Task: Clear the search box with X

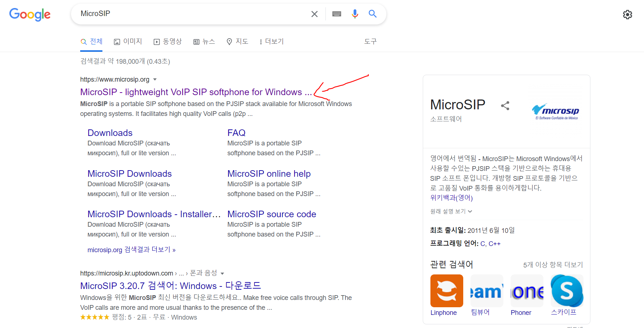Action: (x=315, y=14)
